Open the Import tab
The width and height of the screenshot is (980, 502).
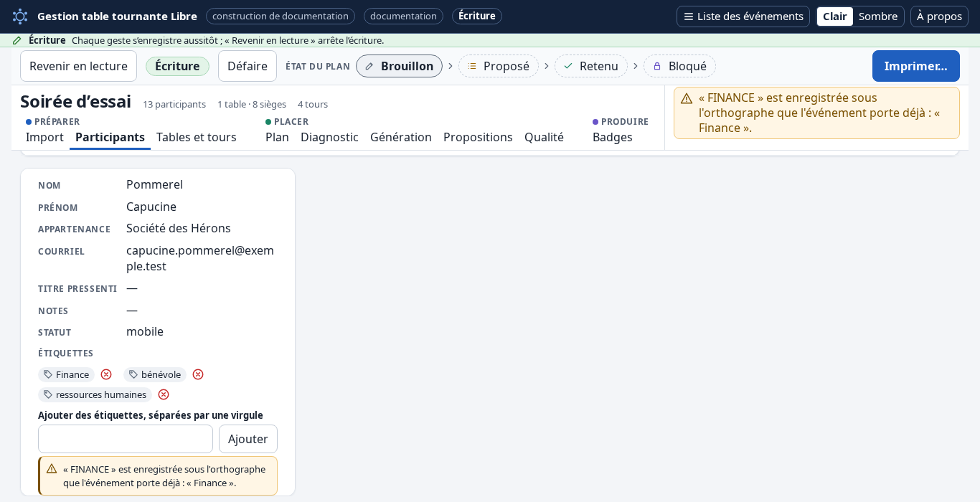pos(44,137)
